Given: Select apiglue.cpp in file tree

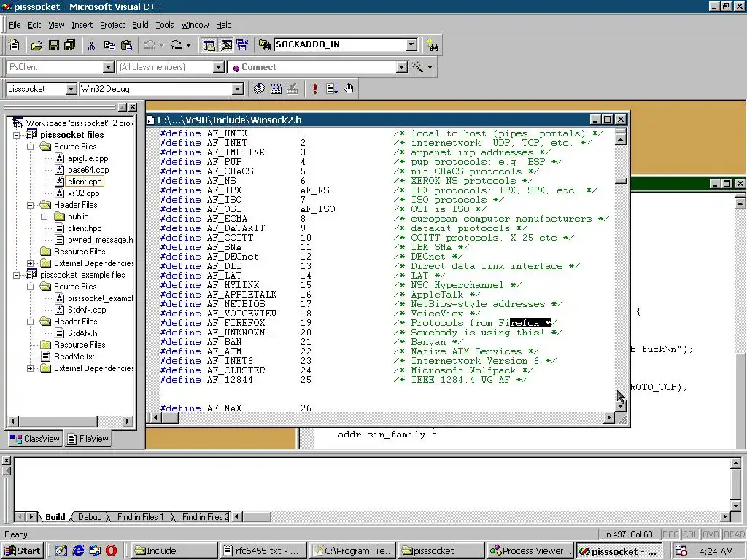Looking at the screenshot, I should coord(88,158).
